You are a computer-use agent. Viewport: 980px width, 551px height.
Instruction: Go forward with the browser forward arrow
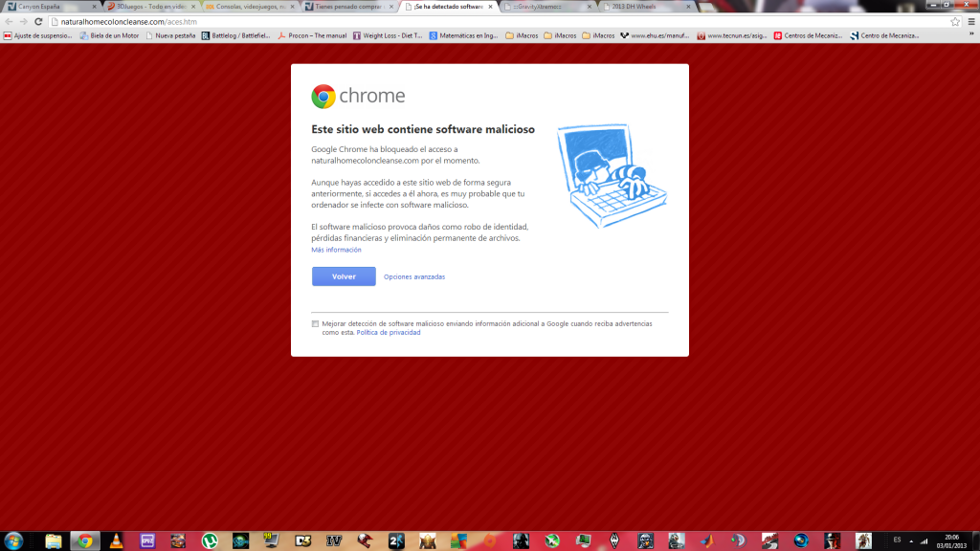coord(23,22)
